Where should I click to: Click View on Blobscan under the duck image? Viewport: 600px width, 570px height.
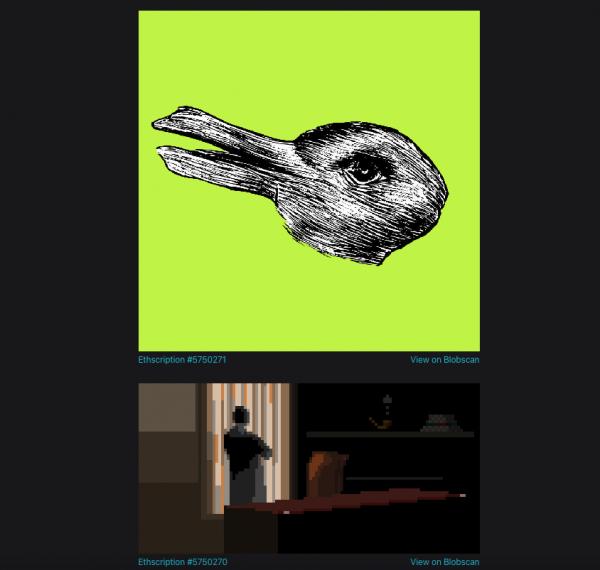coord(444,359)
